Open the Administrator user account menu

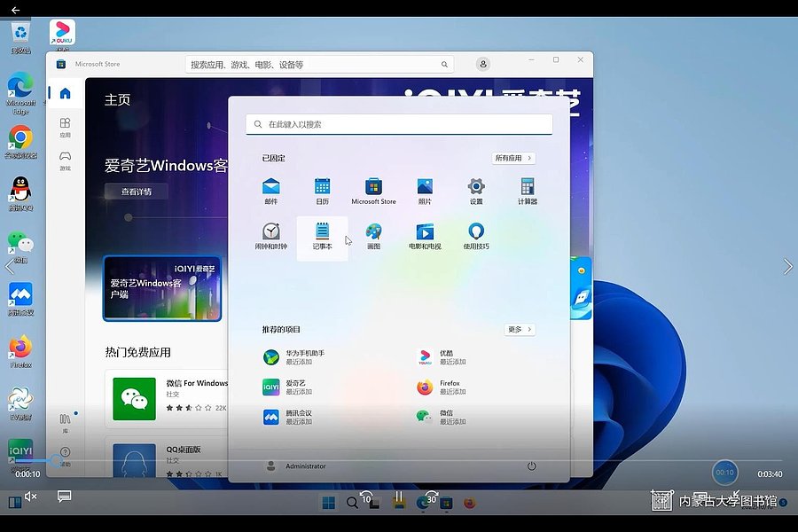coord(296,465)
